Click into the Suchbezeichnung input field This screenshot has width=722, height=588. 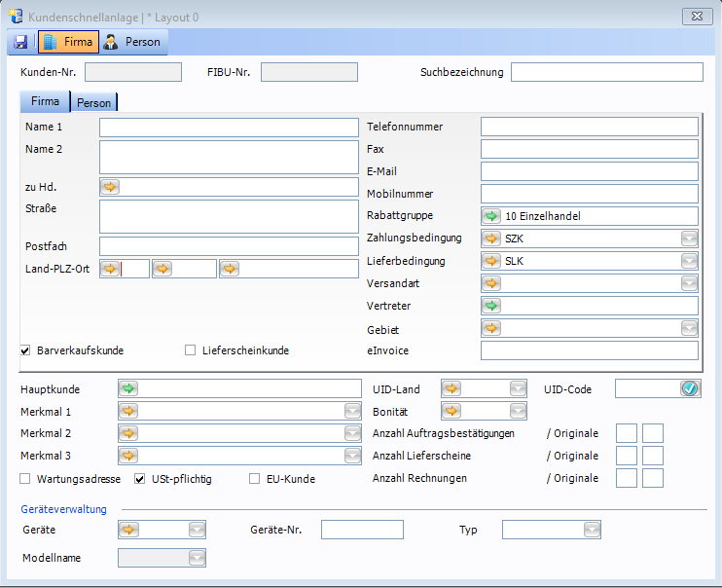point(606,72)
